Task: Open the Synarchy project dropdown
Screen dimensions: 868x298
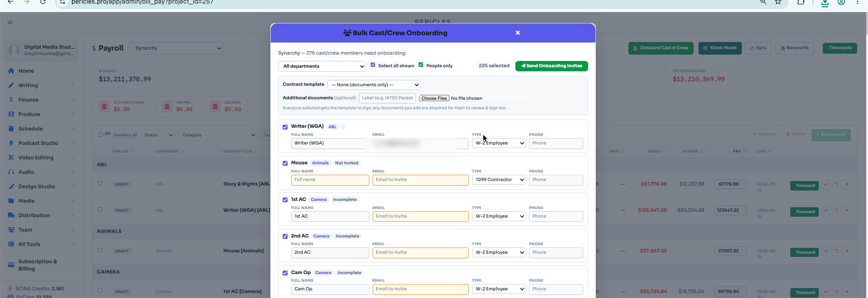Action: click(176, 48)
